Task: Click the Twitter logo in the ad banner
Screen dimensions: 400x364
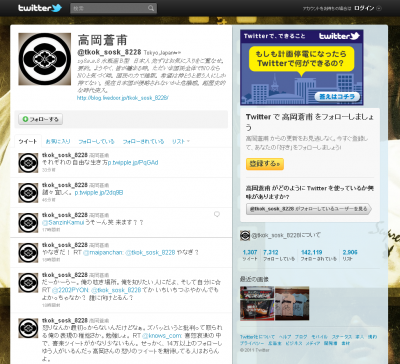Action: (339, 36)
